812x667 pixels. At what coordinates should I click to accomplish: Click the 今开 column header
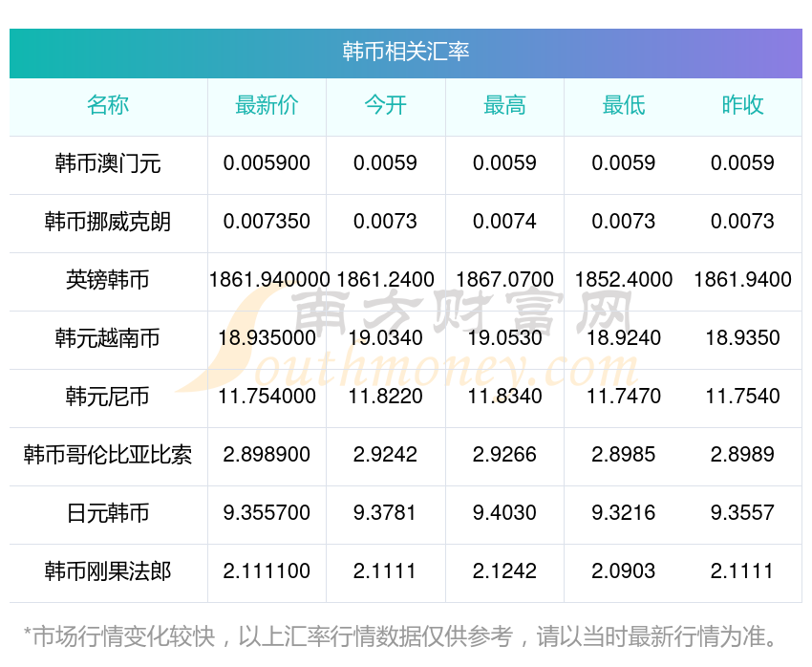coord(385,105)
